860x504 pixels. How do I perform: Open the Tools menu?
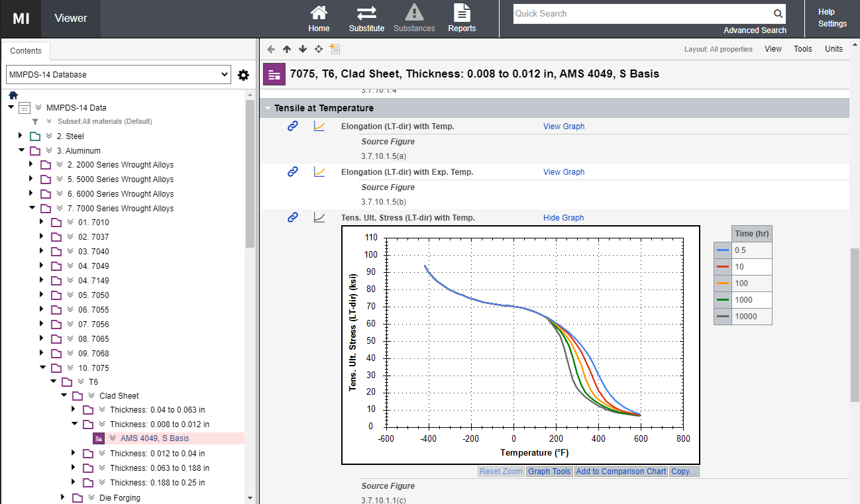(803, 49)
